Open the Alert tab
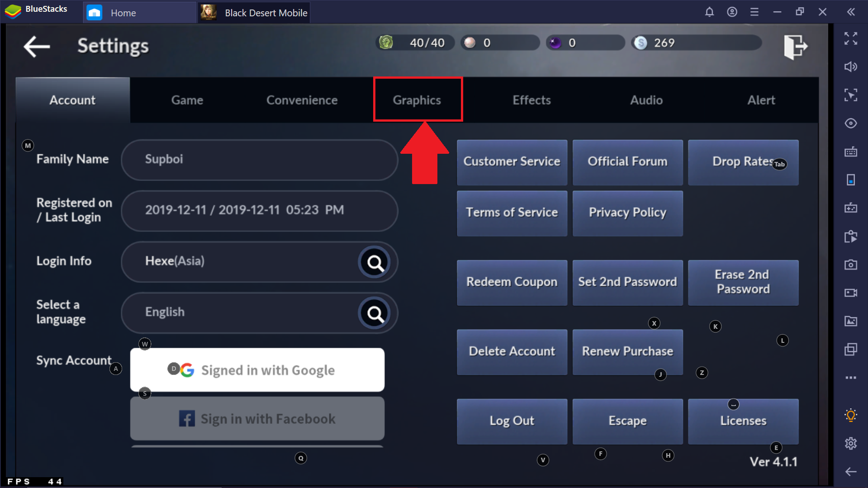This screenshot has height=488, width=868. pos(761,100)
